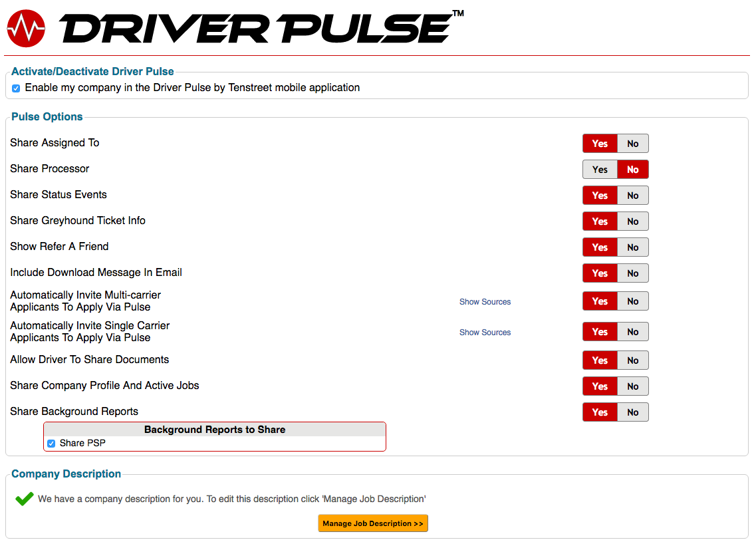Choose No for Include Download Message In Email

pyautogui.click(x=632, y=273)
